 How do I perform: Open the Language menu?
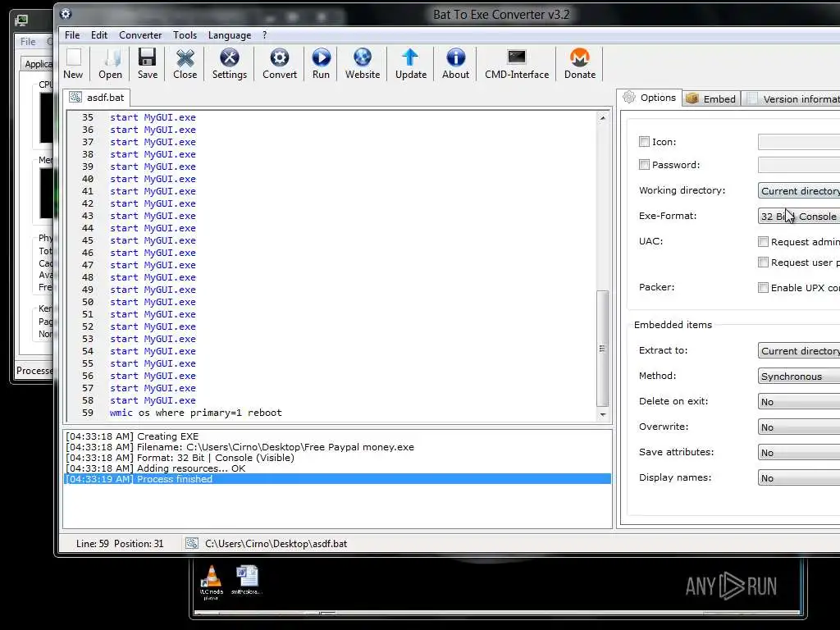230,34
